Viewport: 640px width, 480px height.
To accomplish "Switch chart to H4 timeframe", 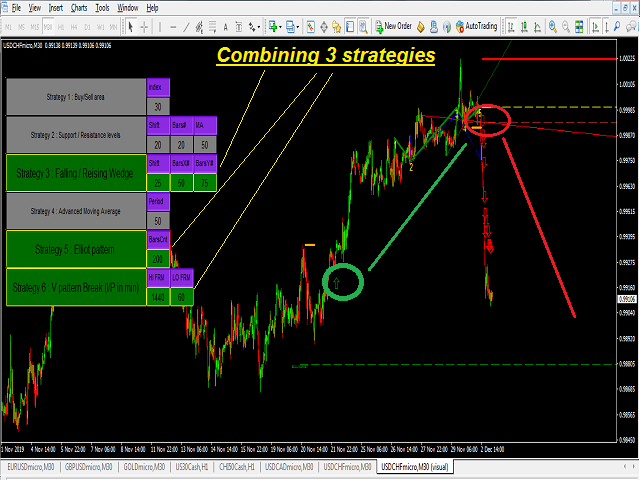I will click(74, 27).
